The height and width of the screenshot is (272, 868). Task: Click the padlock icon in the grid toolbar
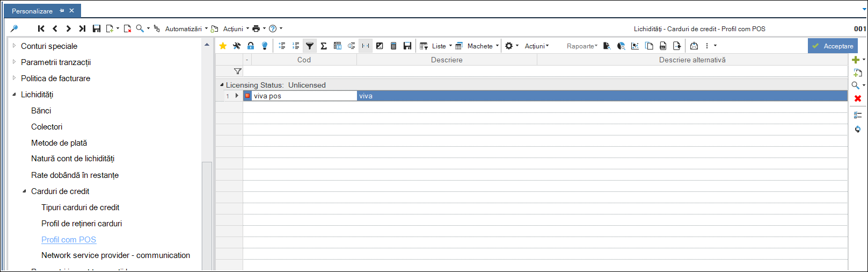click(x=251, y=46)
